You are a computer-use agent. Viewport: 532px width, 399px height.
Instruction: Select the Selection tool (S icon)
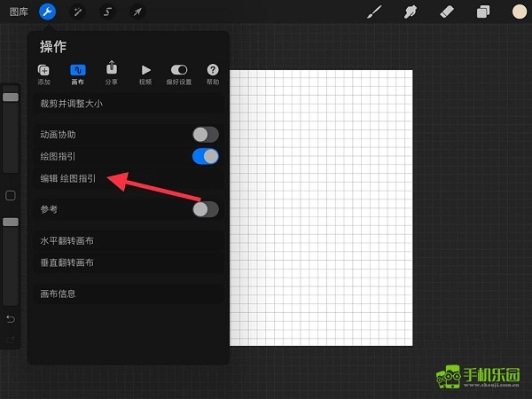[107, 12]
